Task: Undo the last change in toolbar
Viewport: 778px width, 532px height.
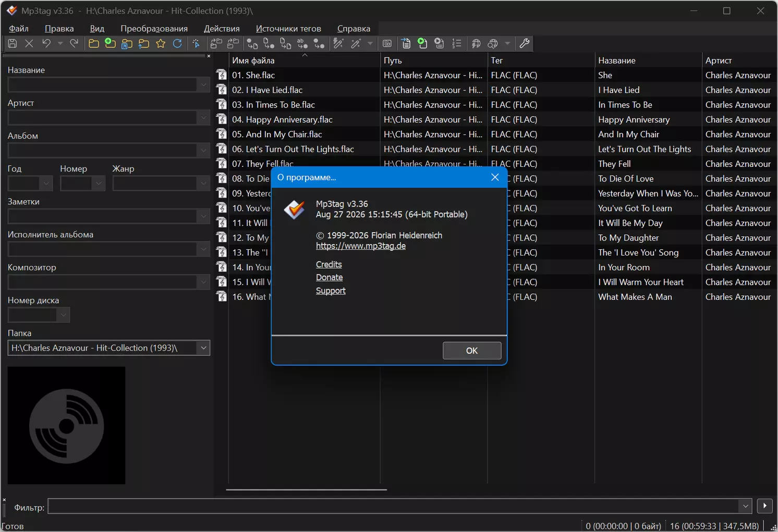Action: [46, 44]
